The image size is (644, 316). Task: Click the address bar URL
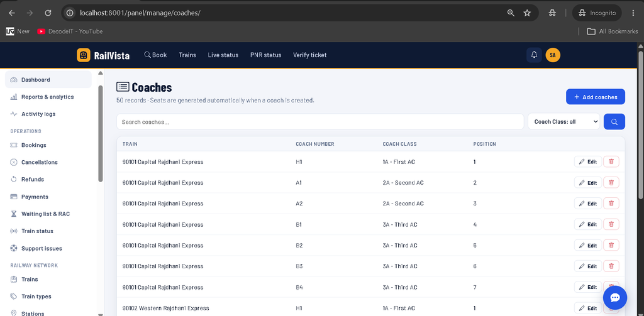coord(140,13)
